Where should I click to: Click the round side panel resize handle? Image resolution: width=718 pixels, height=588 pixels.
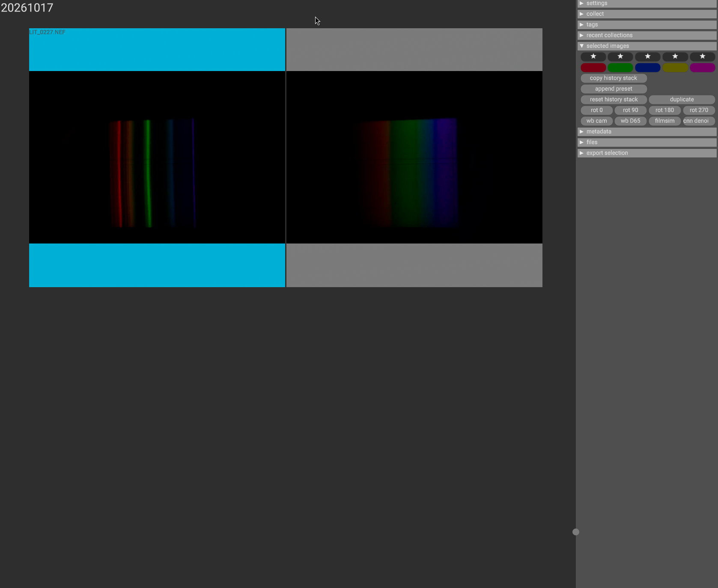tap(576, 532)
